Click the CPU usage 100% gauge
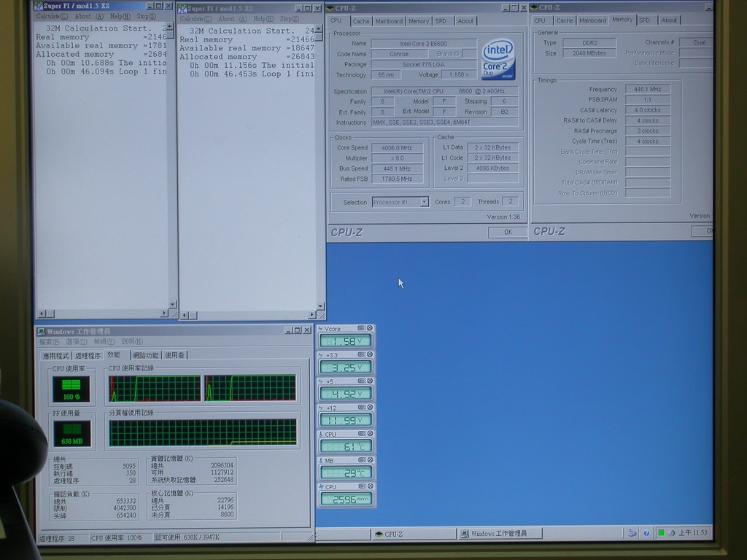 point(71,389)
